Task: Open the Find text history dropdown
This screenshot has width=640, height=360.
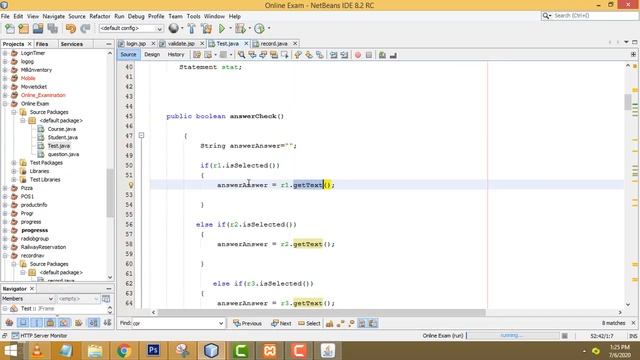Action: tap(221, 323)
